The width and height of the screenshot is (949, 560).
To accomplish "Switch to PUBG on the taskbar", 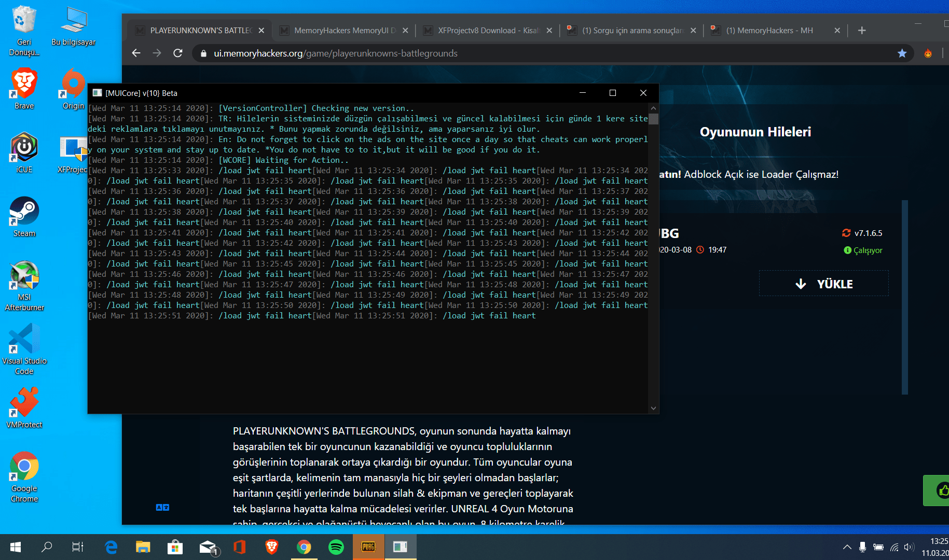I will pyautogui.click(x=368, y=547).
